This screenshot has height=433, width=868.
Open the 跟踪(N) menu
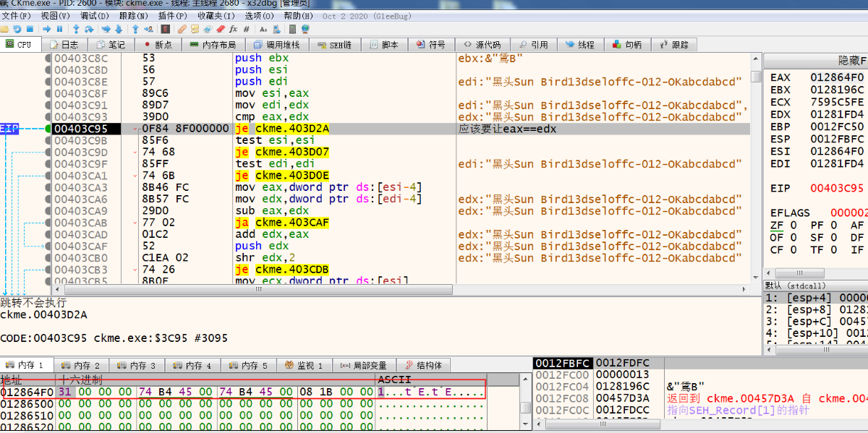pos(134,16)
